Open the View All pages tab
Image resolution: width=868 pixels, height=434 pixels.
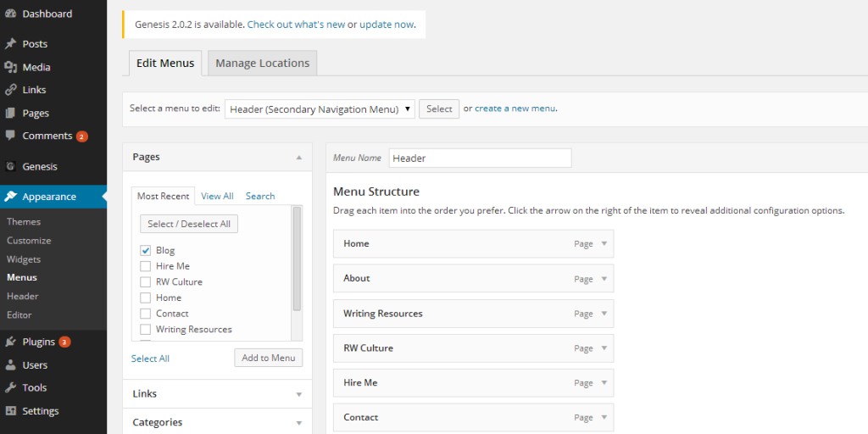point(217,196)
